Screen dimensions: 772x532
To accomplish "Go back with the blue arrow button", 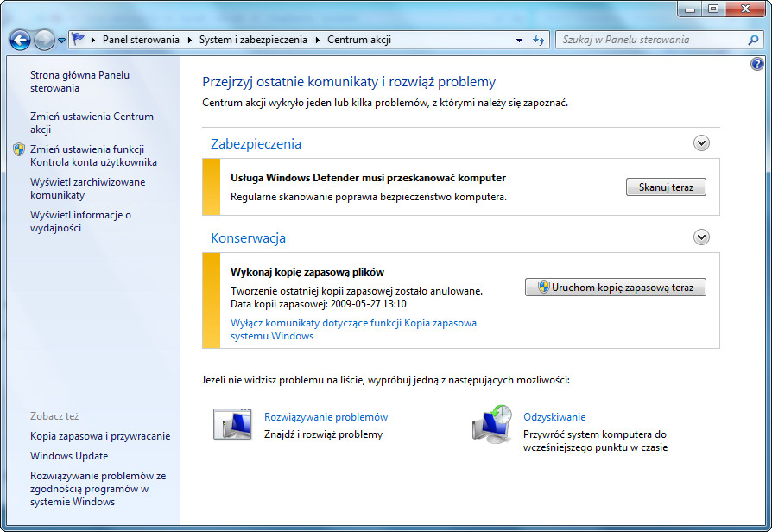I will [20, 40].
